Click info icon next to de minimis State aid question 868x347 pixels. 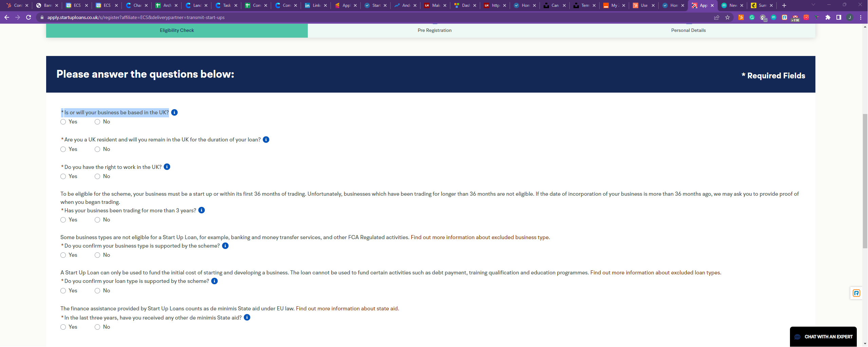pos(247,317)
